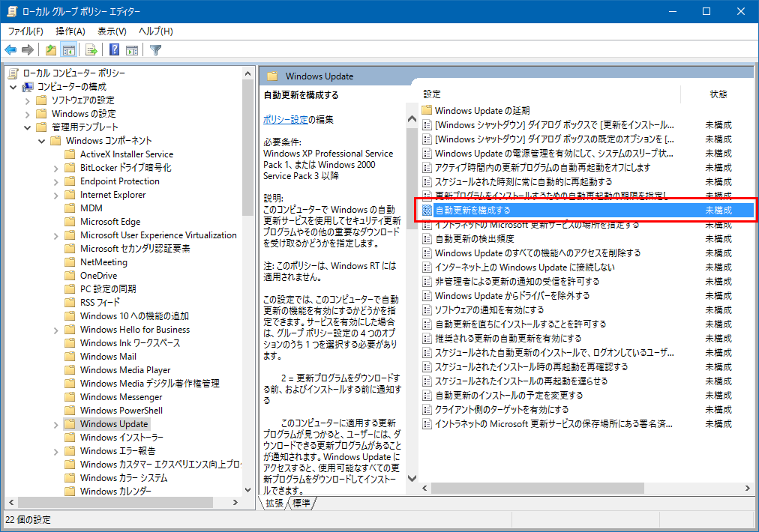
Task: Open the ヘルプ(H) menu
Action: (155, 31)
